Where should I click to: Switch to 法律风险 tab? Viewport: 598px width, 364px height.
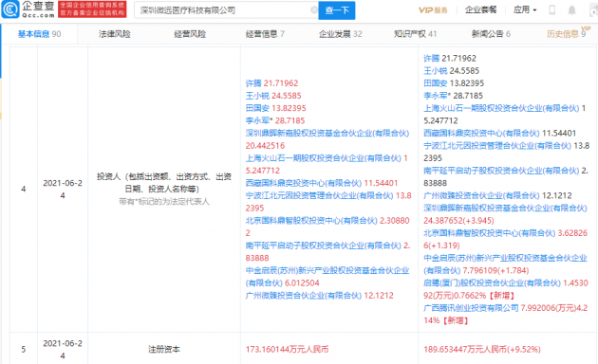click(115, 34)
